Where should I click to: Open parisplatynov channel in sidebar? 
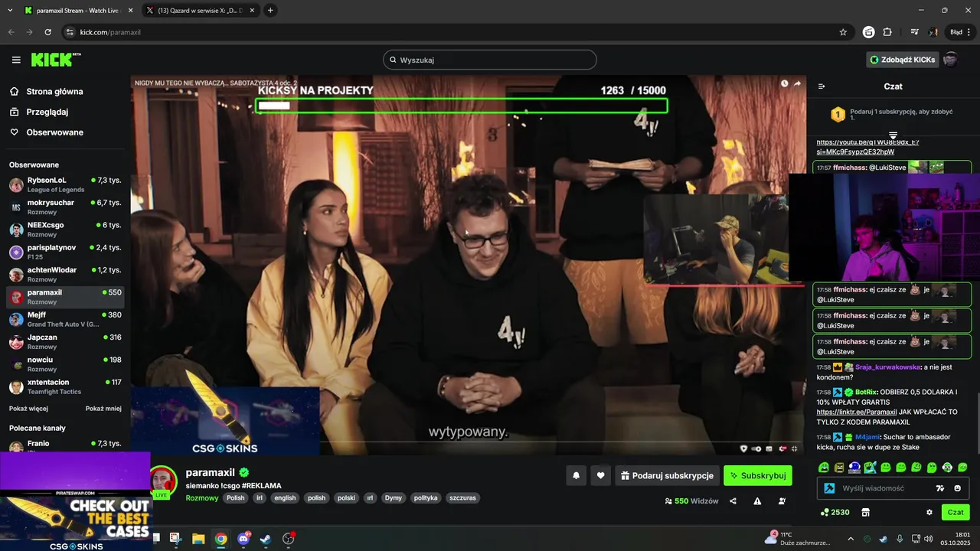[x=65, y=252]
